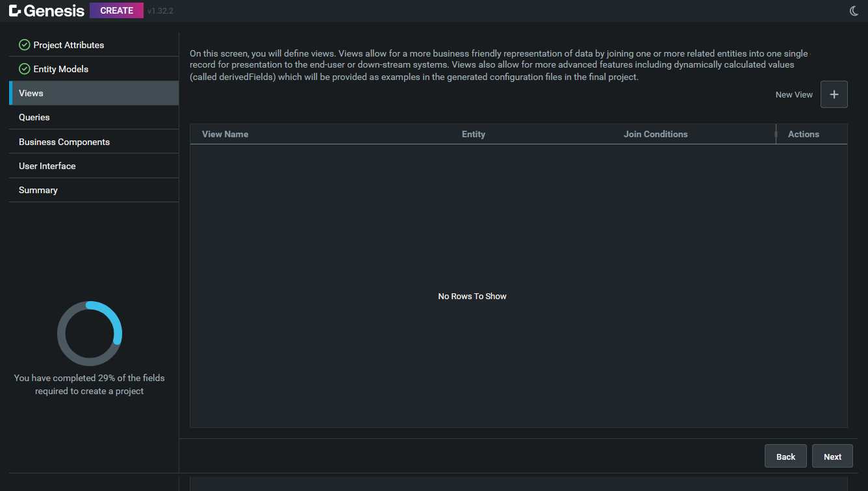Viewport: 868px width, 491px height.
Task: Toggle dark mode moon icon
Action: tap(854, 10)
